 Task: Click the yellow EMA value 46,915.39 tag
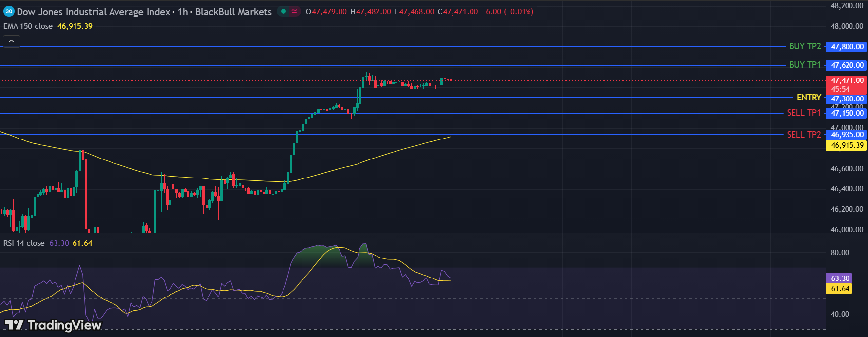pyautogui.click(x=847, y=145)
